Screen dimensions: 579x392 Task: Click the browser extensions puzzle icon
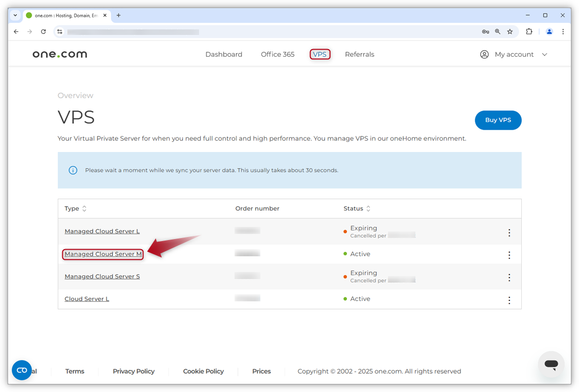(x=529, y=31)
